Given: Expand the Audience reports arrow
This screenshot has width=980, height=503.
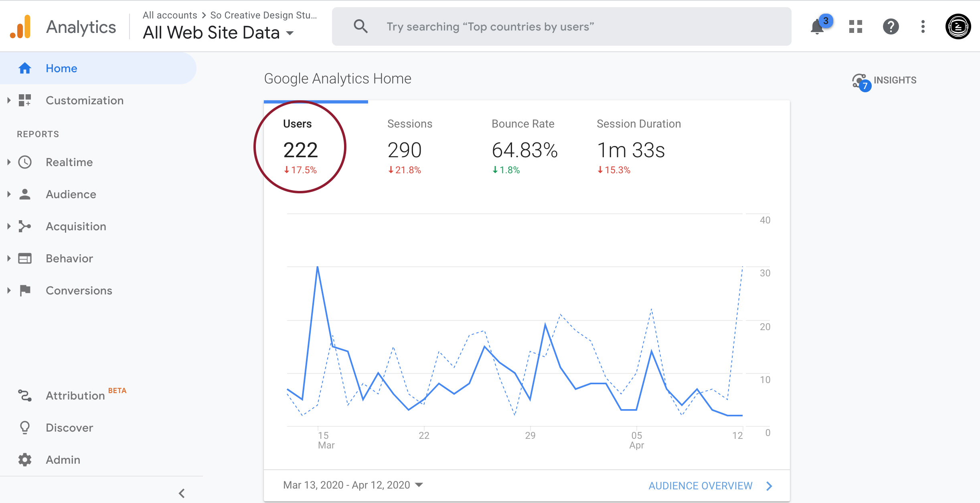Looking at the screenshot, I should pyautogui.click(x=9, y=194).
